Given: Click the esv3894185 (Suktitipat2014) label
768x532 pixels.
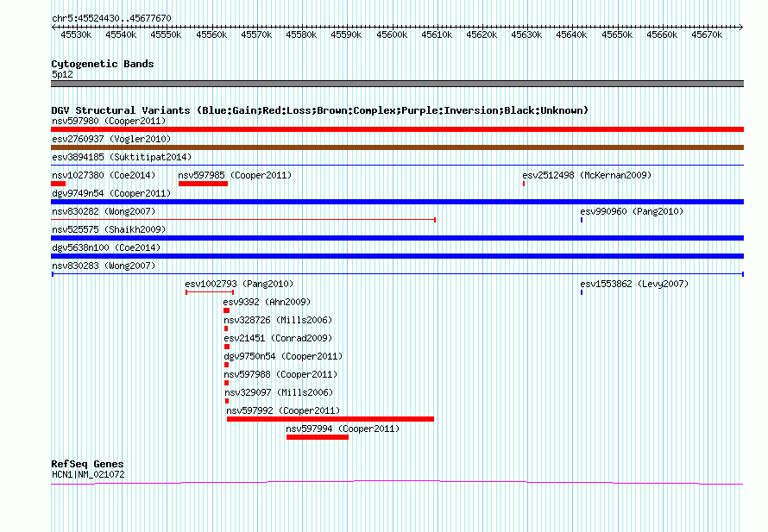Looking at the screenshot, I should coord(122,157).
